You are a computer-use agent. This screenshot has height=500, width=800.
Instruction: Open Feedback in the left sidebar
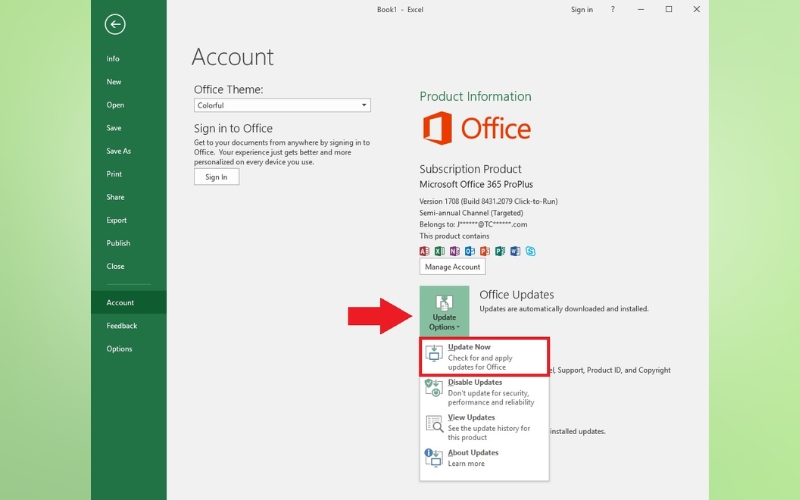pyautogui.click(x=122, y=326)
